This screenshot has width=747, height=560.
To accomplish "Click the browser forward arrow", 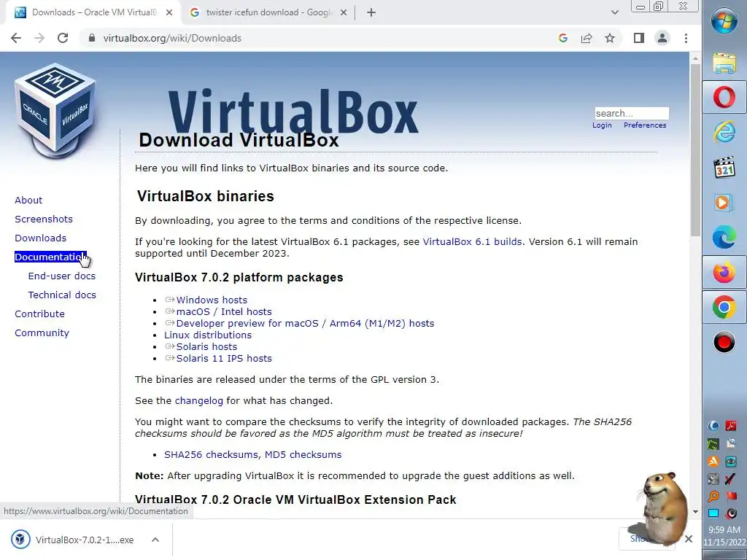I will click(x=39, y=38).
